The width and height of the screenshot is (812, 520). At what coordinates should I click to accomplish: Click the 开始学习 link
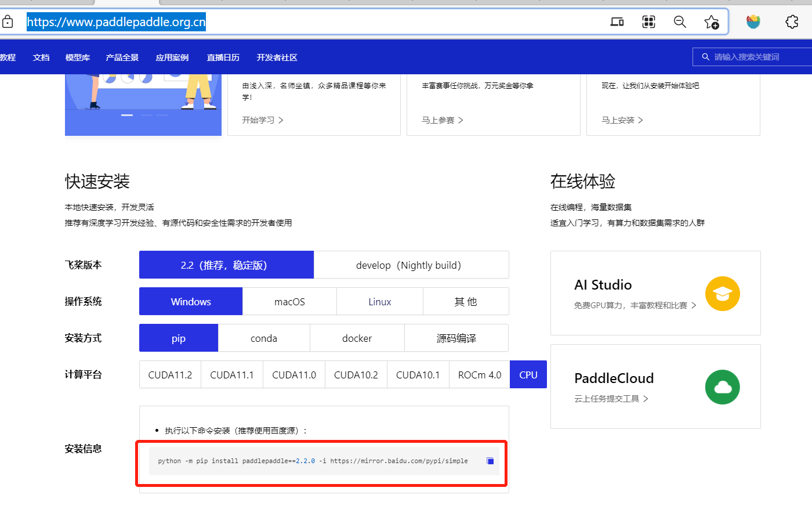[x=263, y=120]
